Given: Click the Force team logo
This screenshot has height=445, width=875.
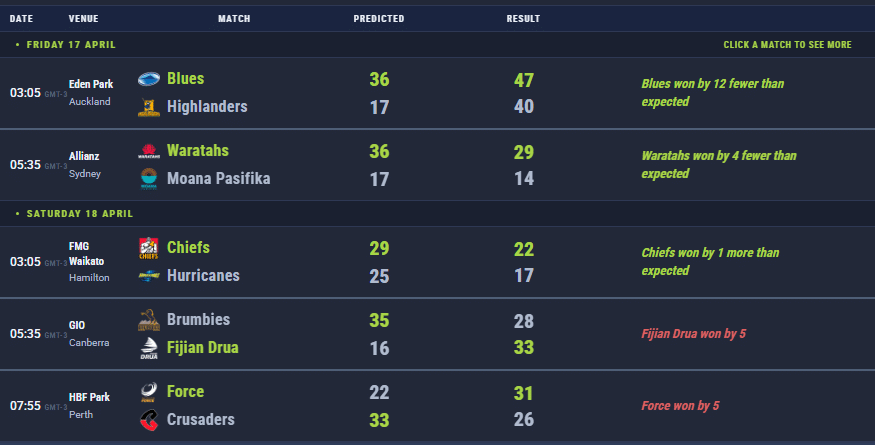Looking at the screenshot, I should click(x=149, y=392).
